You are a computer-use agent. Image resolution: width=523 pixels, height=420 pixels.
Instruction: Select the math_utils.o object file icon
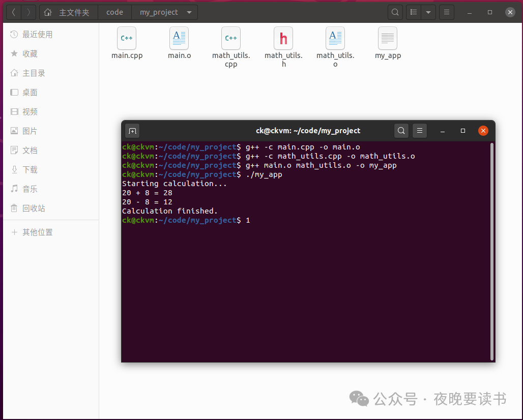tap(335, 38)
